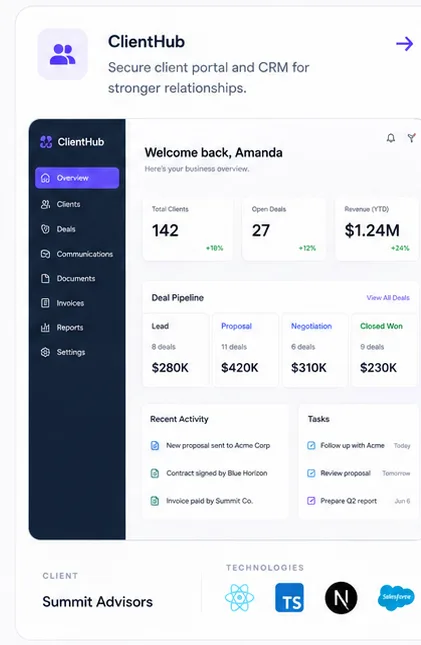Open Documents in the sidebar
This screenshot has height=645, width=421.
pos(77,278)
